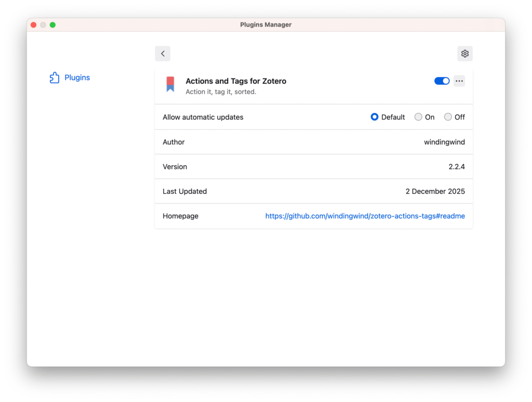
Task: Open the three-dot more options menu
Action: tap(459, 81)
